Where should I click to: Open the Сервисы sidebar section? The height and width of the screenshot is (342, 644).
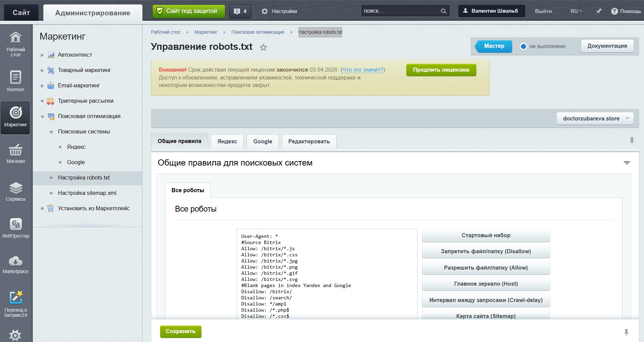pyautogui.click(x=16, y=191)
